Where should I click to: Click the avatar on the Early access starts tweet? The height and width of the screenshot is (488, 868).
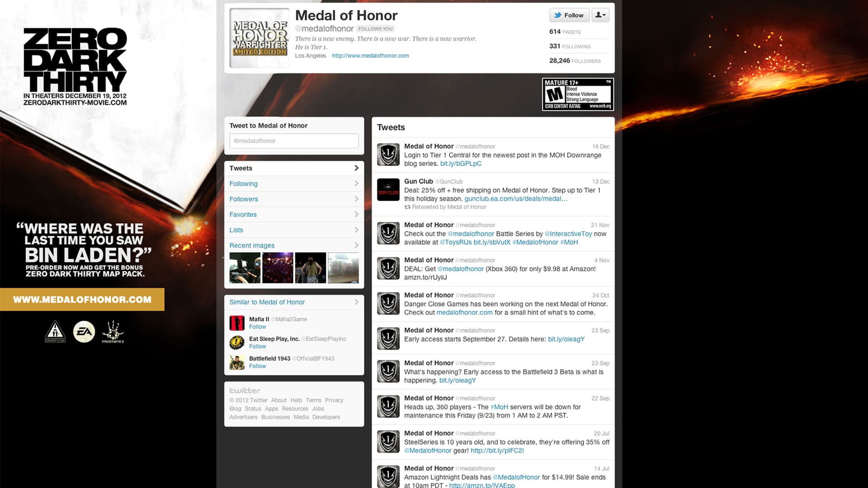point(388,338)
